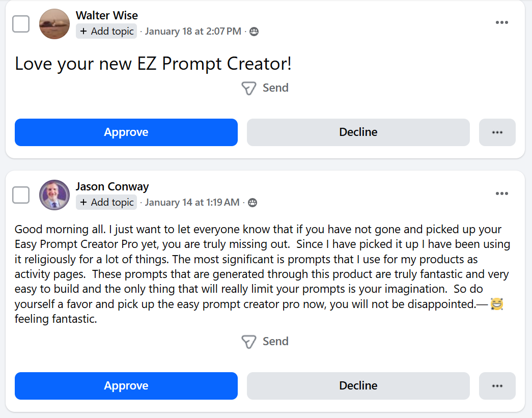Click the group audience icon on Walter's post
The height and width of the screenshot is (418, 532).
254,32
